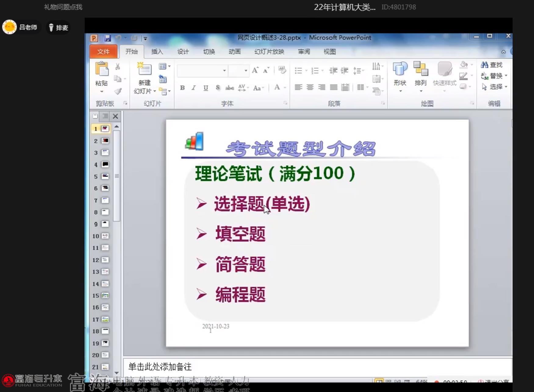
Task: Center the text in paragraph group
Action: point(310,87)
